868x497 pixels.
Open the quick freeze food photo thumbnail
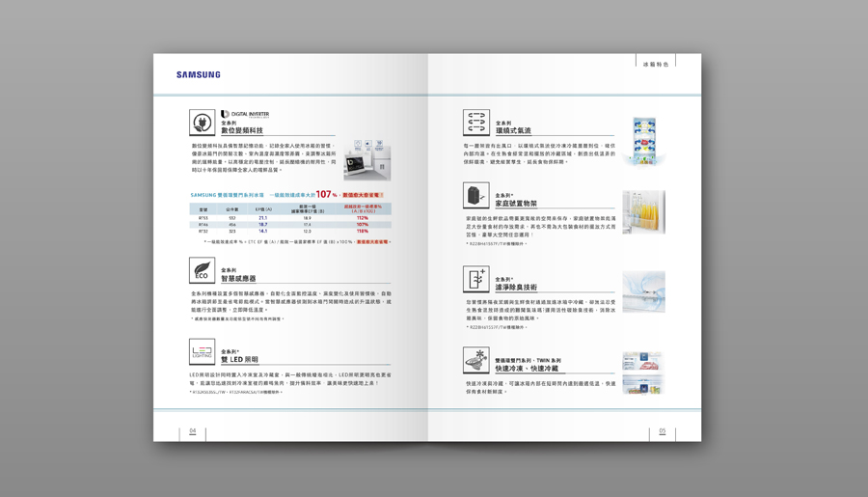(x=642, y=373)
